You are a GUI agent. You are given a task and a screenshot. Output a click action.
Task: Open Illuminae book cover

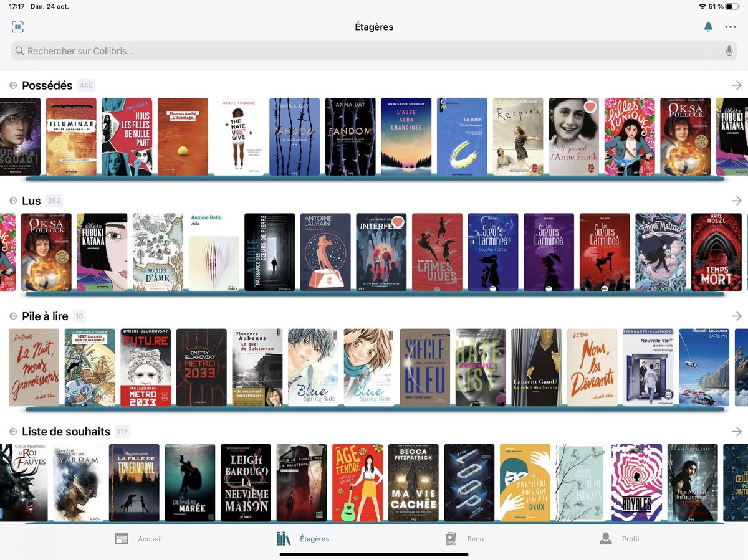pyautogui.click(x=71, y=136)
